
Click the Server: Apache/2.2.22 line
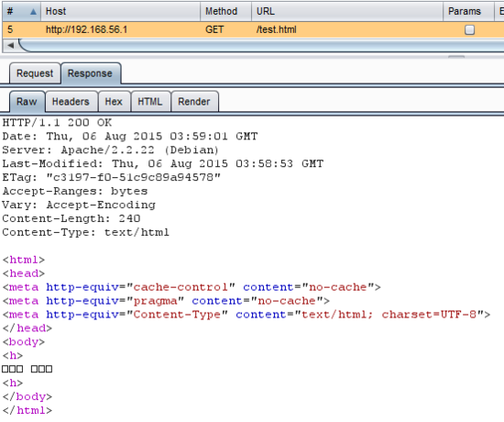[111, 150]
